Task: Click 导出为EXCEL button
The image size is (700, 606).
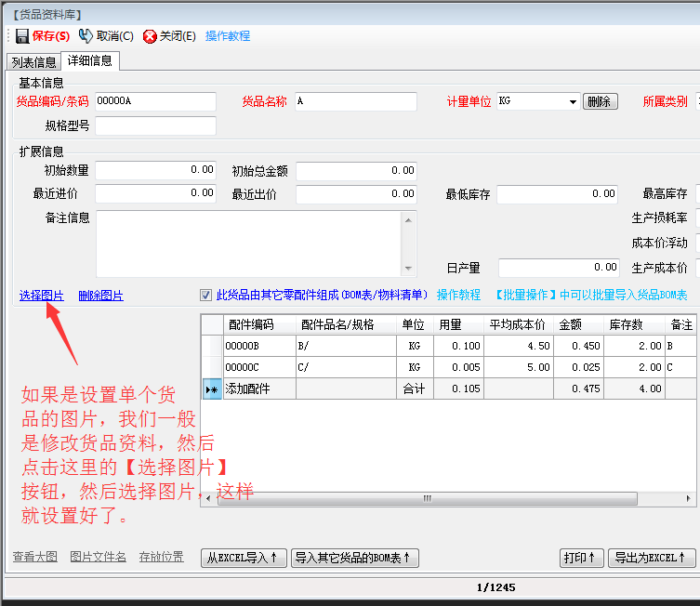Action: click(652, 558)
